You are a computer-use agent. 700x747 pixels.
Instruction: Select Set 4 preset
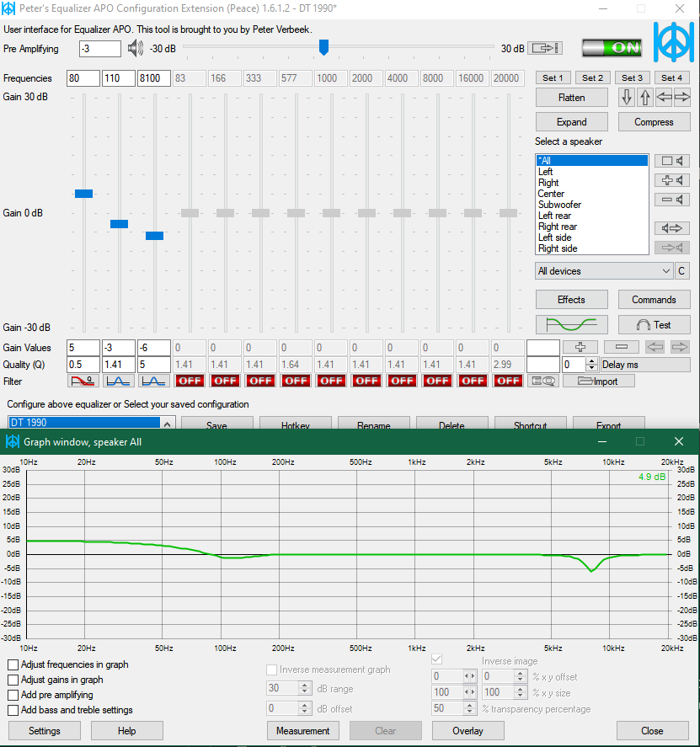coord(671,77)
